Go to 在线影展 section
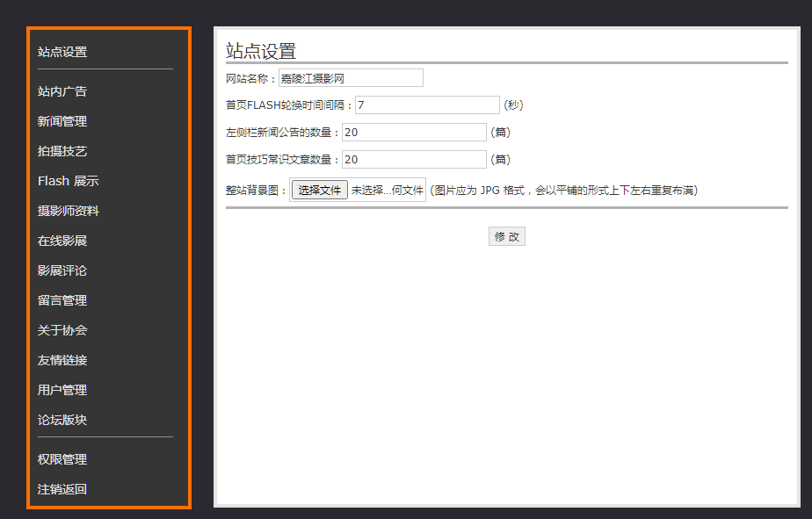The width and height of the screenshot is (812, 519). tap(62, 241)
